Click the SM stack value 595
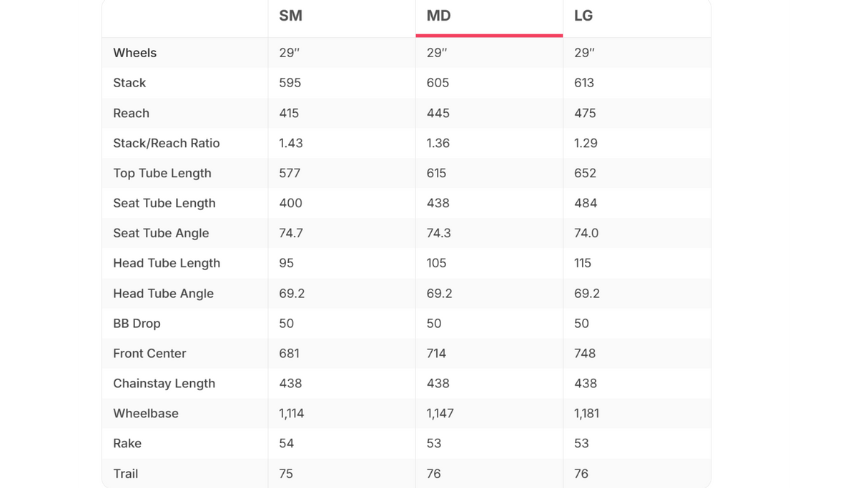Viewport: 868px width, 488px height. pyautogui.click(x=290, y=83)
